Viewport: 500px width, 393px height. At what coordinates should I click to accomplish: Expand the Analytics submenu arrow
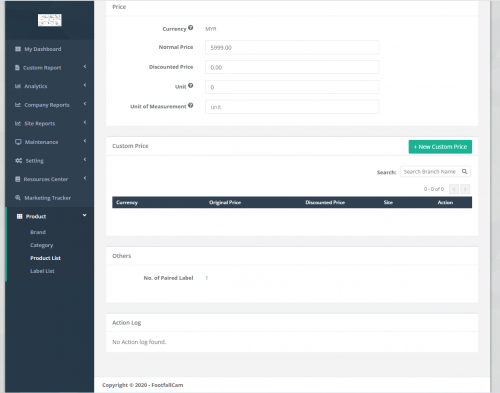coord(85,85)
